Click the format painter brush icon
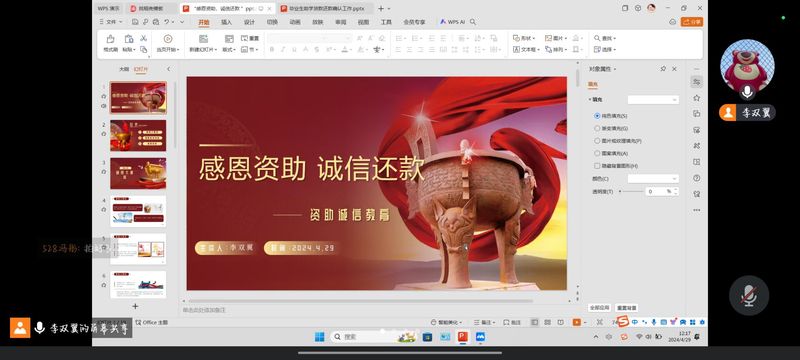Image resolution: width=800 pixels, height=360 pixels. click(x=110, y=39)
